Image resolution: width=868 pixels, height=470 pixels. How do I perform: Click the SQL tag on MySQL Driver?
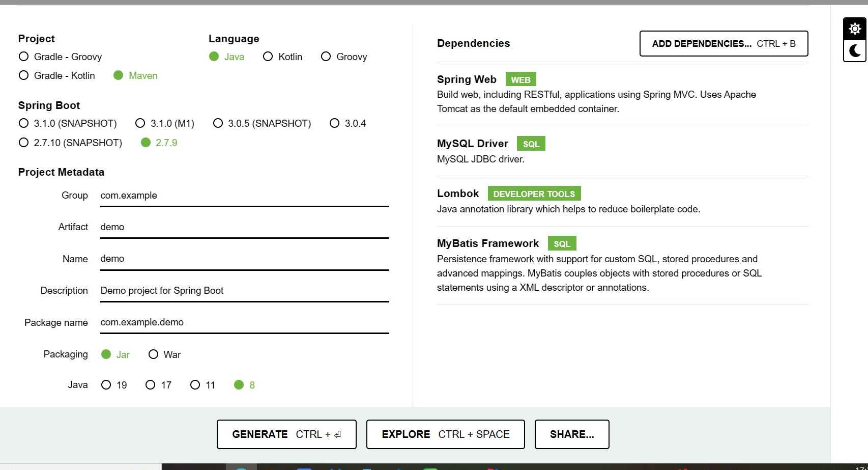click(x=531, y=144)
